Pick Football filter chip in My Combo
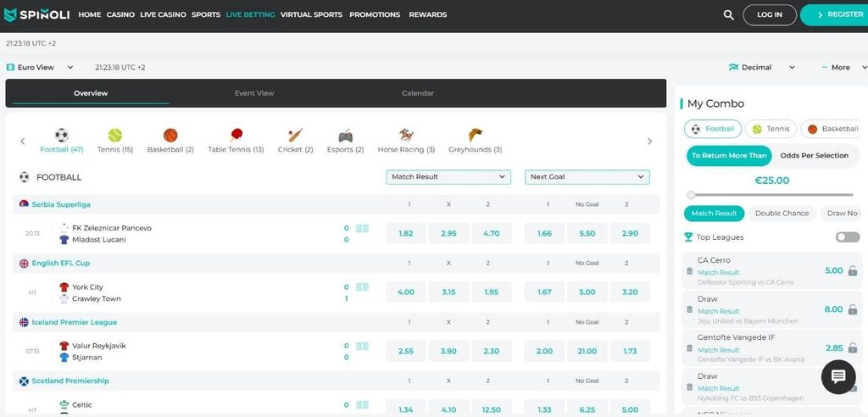The image size is (868, 417). pos(712,129)
